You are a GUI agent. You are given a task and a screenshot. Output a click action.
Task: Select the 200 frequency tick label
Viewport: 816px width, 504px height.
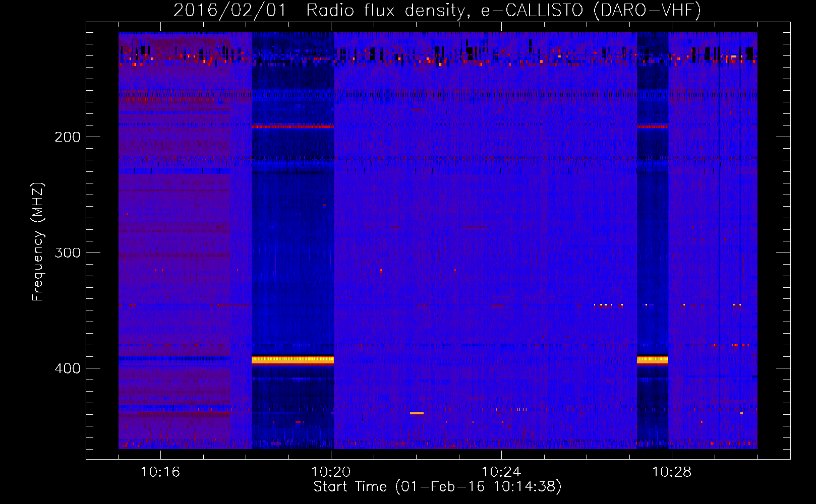(x=68, y=137)
